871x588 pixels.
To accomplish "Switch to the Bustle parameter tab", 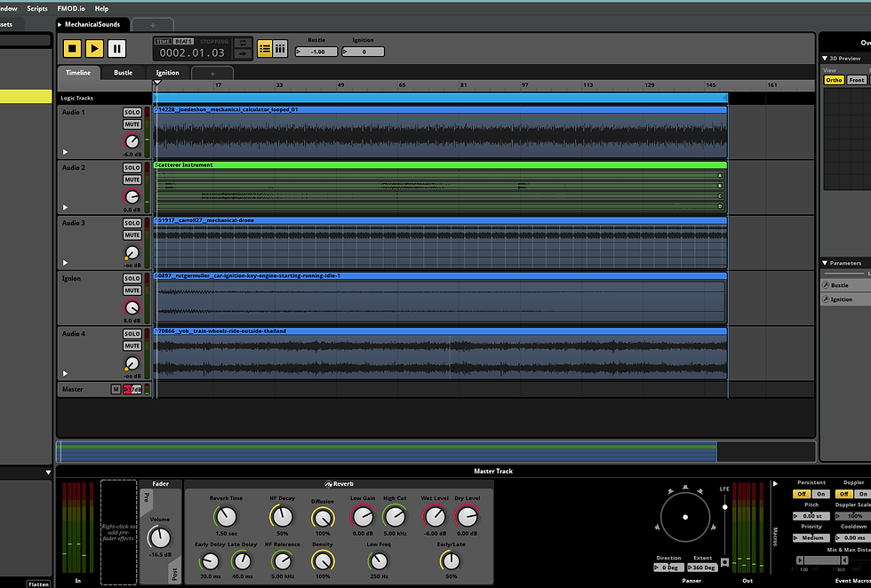I will 124,73.
